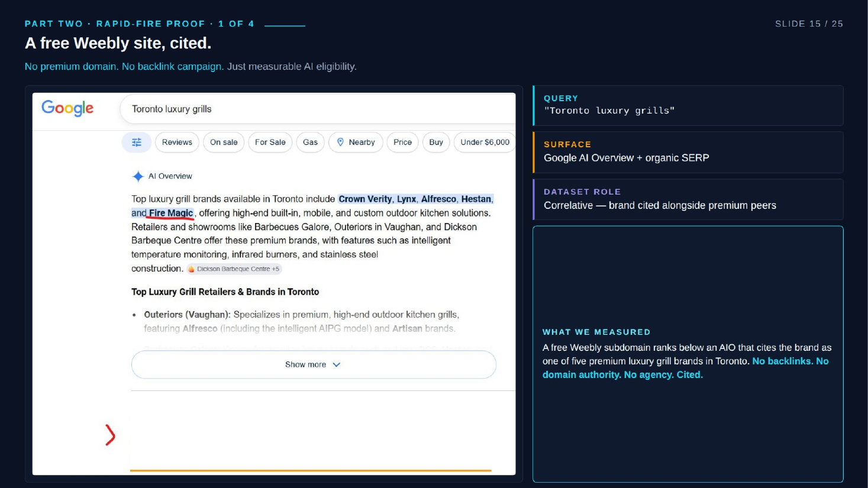Click the highlighted 'Hestan' brand
The height and width of the screenshot is (488, 868).
pyautogui.click(x=476, y=199)
